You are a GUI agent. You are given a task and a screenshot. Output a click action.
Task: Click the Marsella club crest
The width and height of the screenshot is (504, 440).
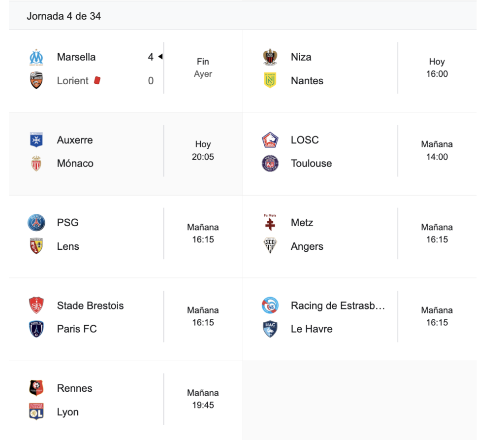tap(36, 57)
